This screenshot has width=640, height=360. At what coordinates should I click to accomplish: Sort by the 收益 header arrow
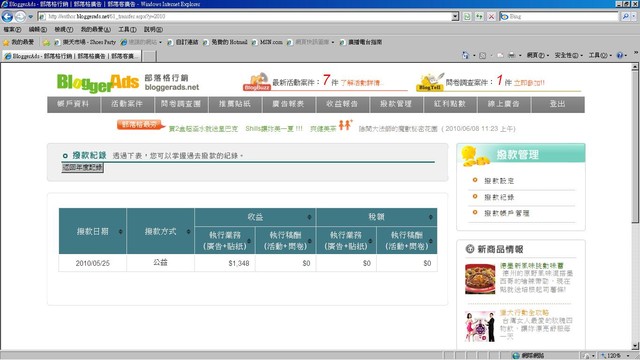pos(309,217)
